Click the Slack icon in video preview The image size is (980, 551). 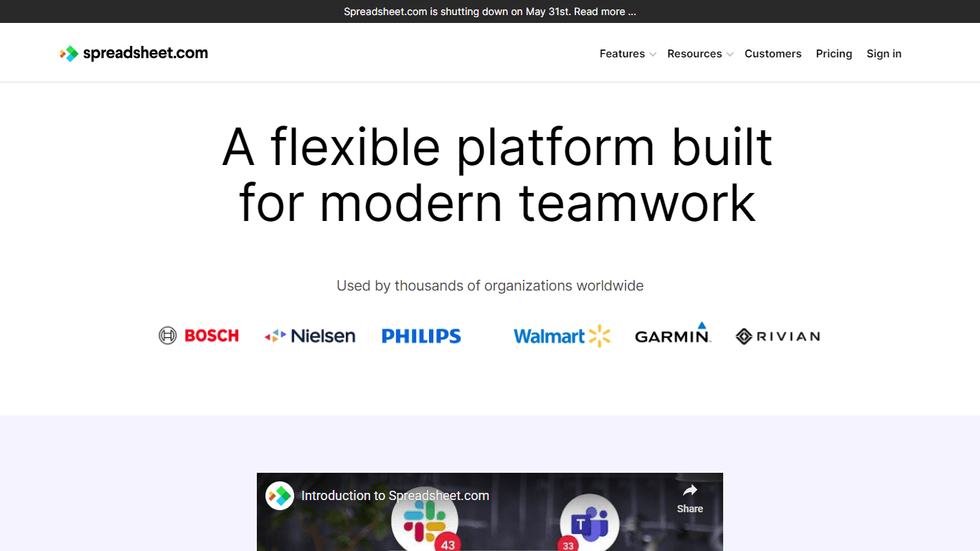tap(425, 520)
